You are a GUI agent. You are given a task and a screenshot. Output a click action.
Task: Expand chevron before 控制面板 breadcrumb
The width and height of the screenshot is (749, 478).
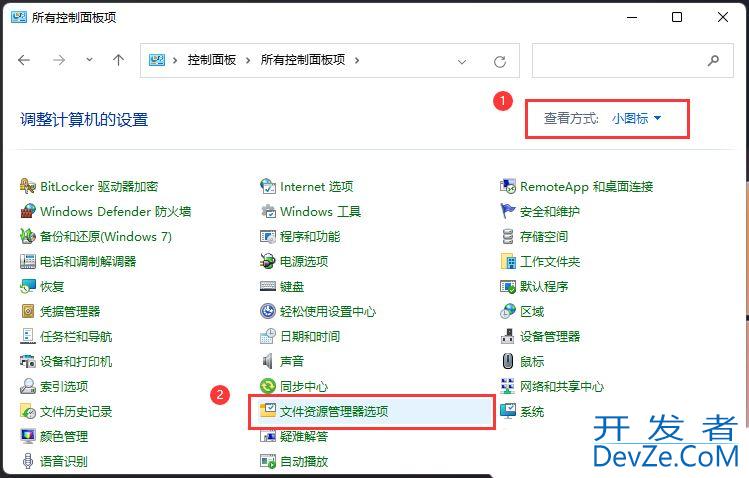pos(175,60)
